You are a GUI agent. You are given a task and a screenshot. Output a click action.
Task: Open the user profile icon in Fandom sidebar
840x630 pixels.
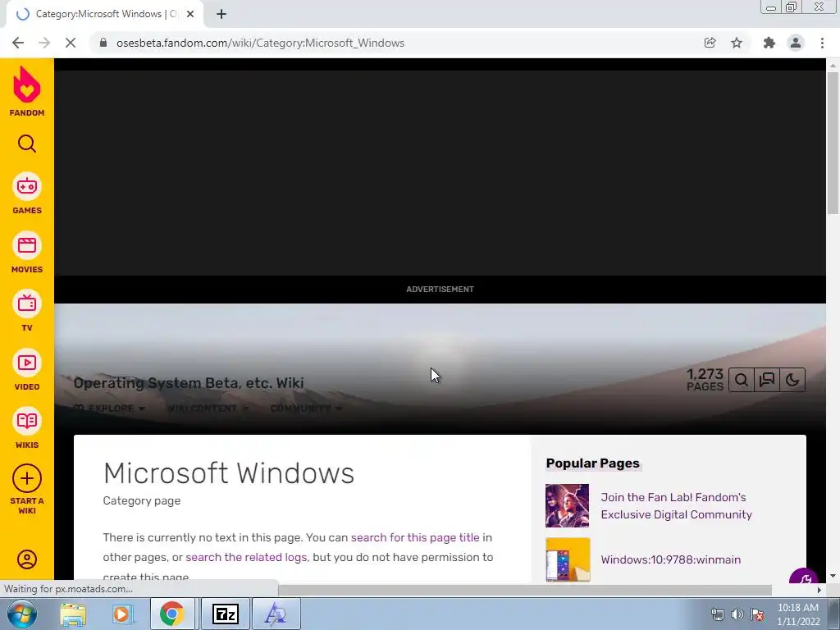27,559
